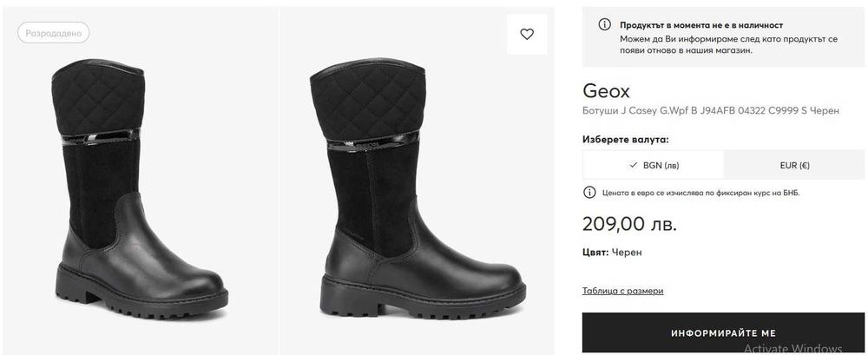Click the Цвят: Черен color label

click(612, 253)
